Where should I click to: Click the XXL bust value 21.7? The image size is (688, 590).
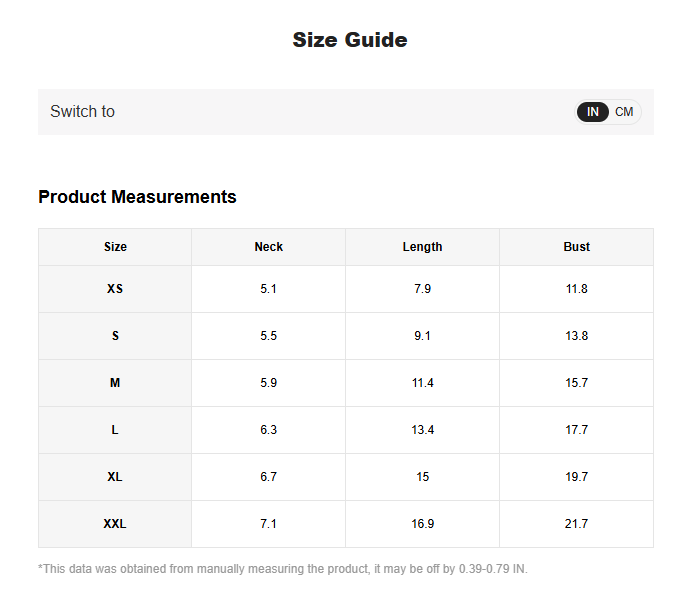pyautogui.click(x=576, y=524)
